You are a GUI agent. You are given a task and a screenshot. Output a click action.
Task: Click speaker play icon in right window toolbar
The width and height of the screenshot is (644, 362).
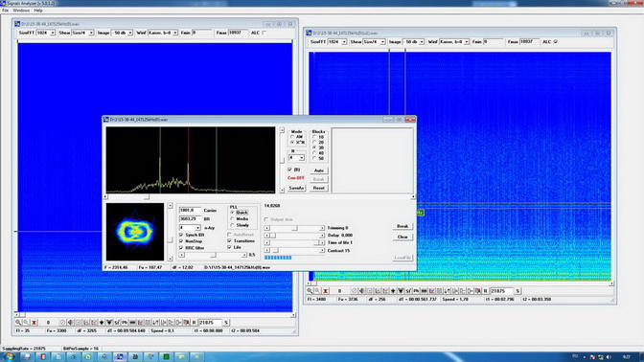point(361,291)
